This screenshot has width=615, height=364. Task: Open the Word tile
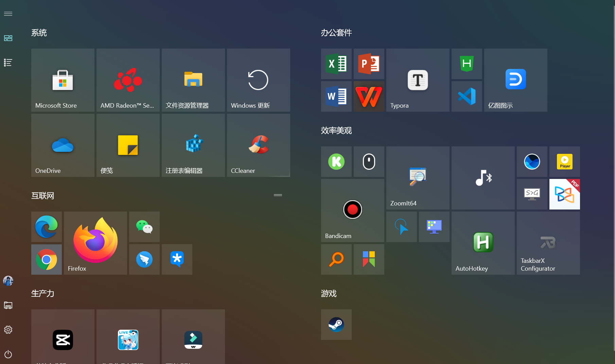(x=336, y=96)
